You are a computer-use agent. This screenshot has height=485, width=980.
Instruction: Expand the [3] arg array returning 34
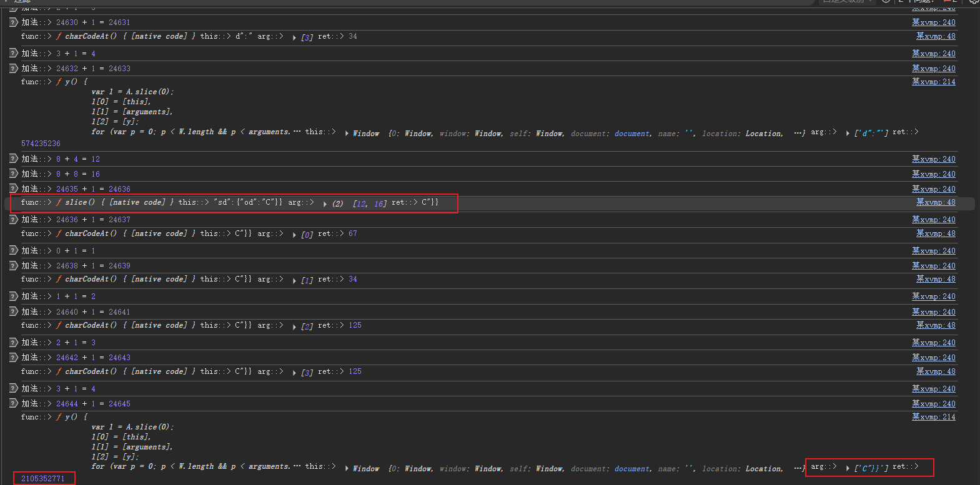pos(294,37)
